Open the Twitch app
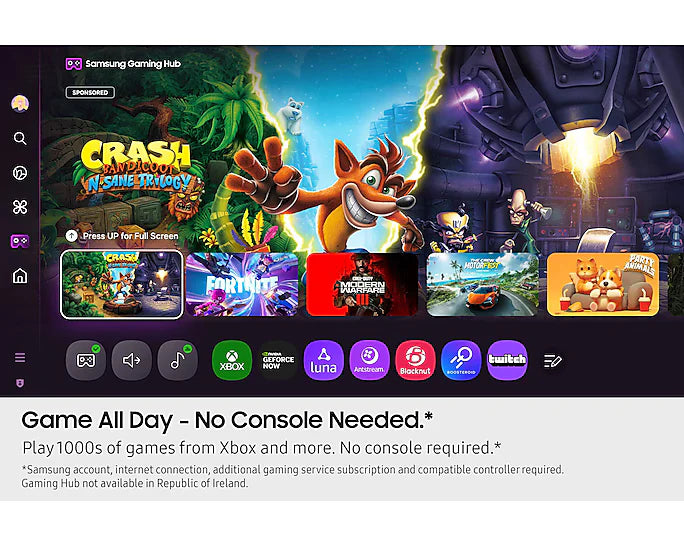 [x=507, y=360]
